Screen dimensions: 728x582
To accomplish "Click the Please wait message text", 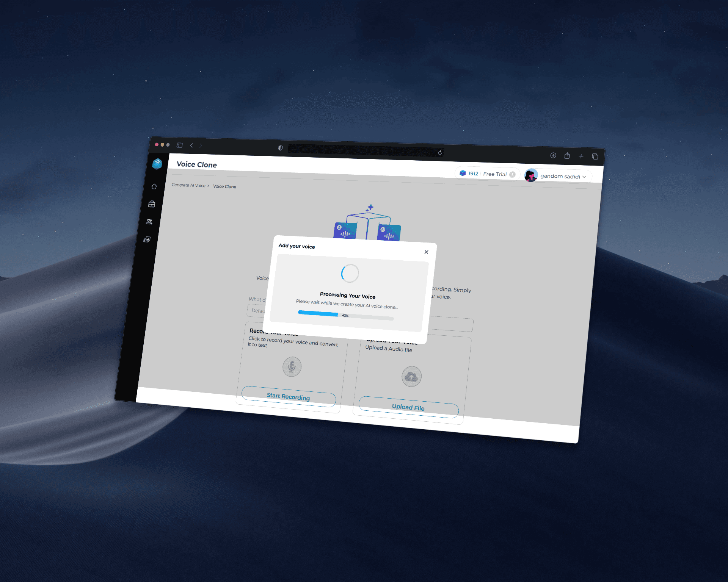I will [x=347, y=304].
